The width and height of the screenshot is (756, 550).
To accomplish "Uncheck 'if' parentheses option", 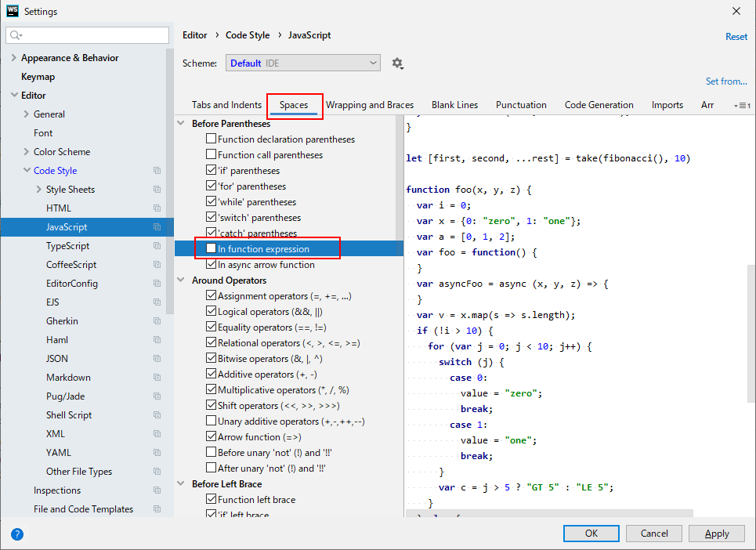I will click(211, 170).
